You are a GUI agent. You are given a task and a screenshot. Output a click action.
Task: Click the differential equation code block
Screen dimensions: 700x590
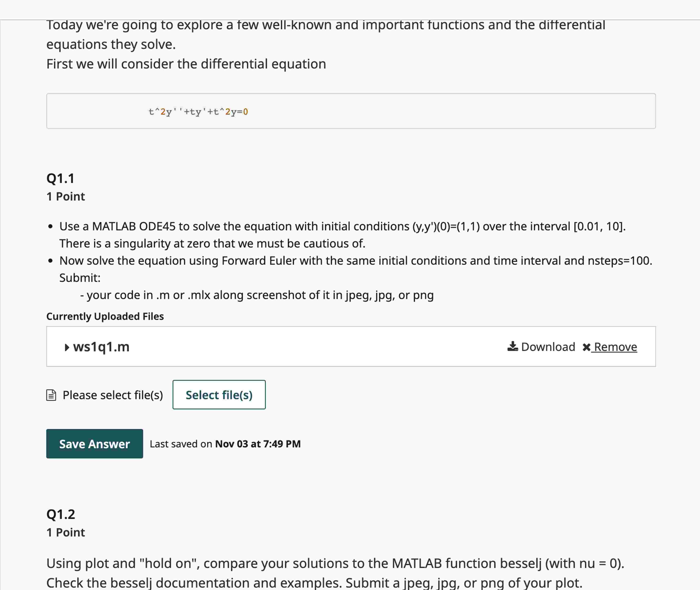pos(351,111)
